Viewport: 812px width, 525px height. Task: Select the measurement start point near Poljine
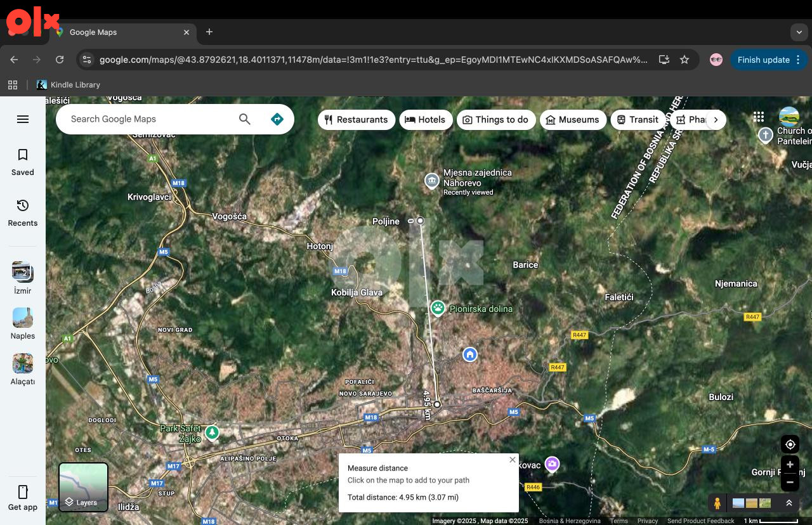pos(420,221)
